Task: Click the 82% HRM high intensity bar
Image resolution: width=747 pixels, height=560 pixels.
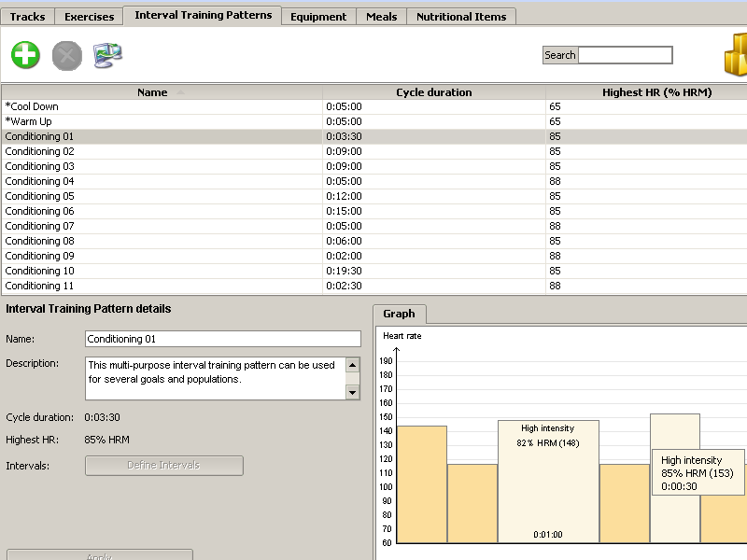Action: 547,485
